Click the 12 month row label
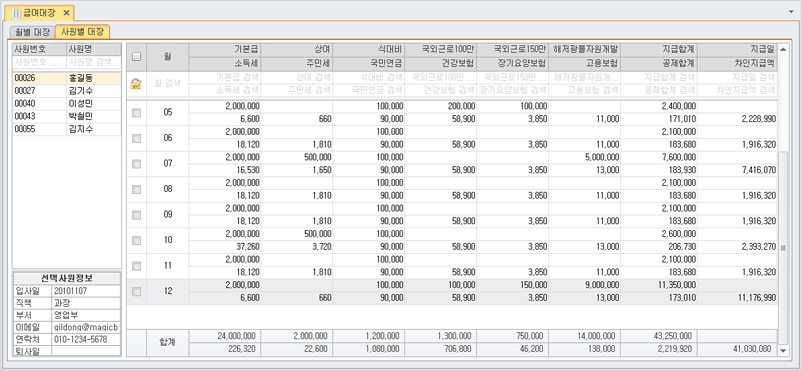The width and height of the screenshot is (802, 371). pos(168,292)
